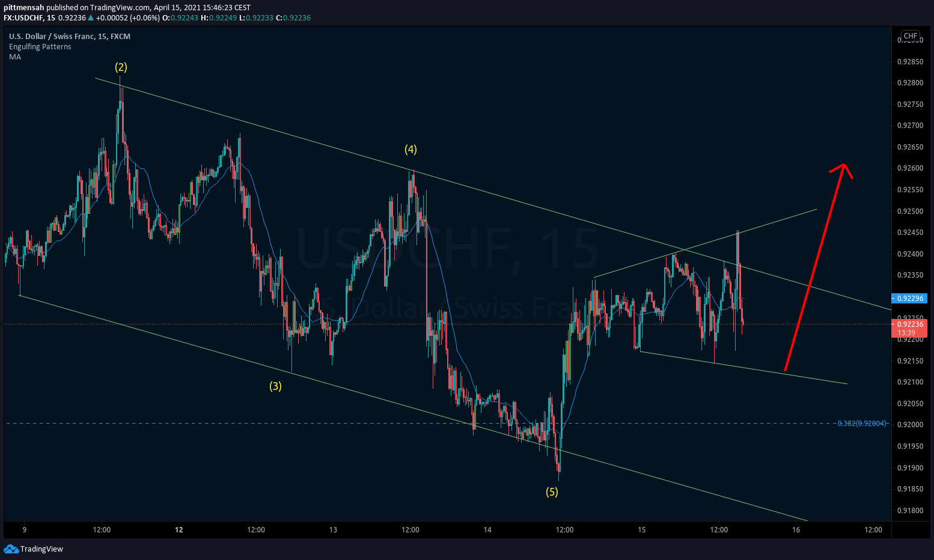934x560 pixels.
Task: Click the 0.382(0.92004) Fibonacci level label
Action: (x=862, y=424)
